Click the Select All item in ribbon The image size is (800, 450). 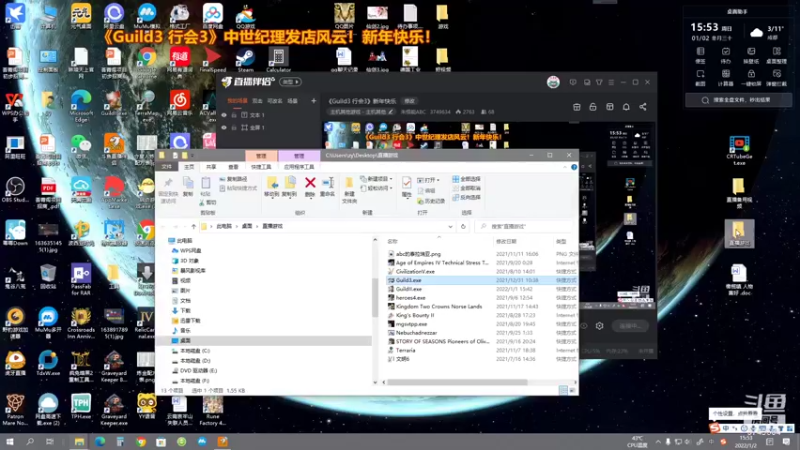466,179
